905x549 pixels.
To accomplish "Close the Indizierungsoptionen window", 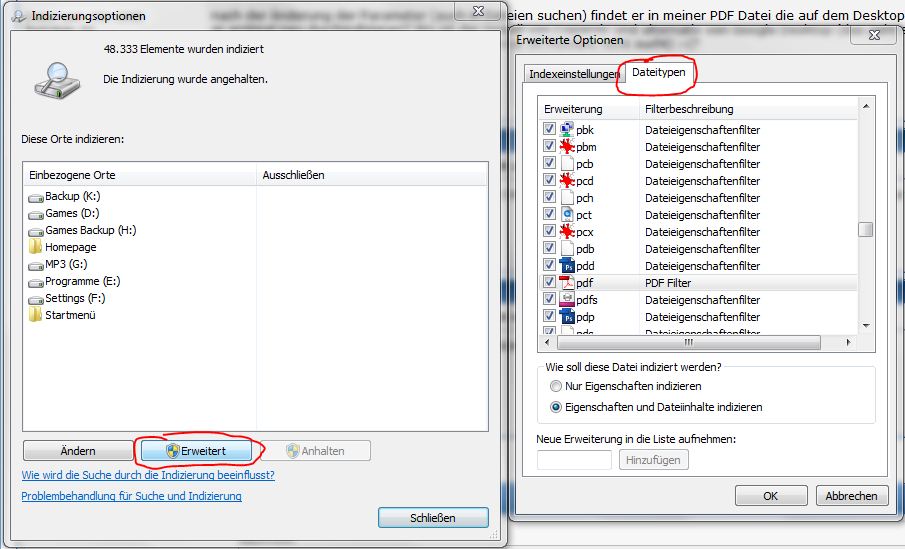I will (x=478, y=11).
